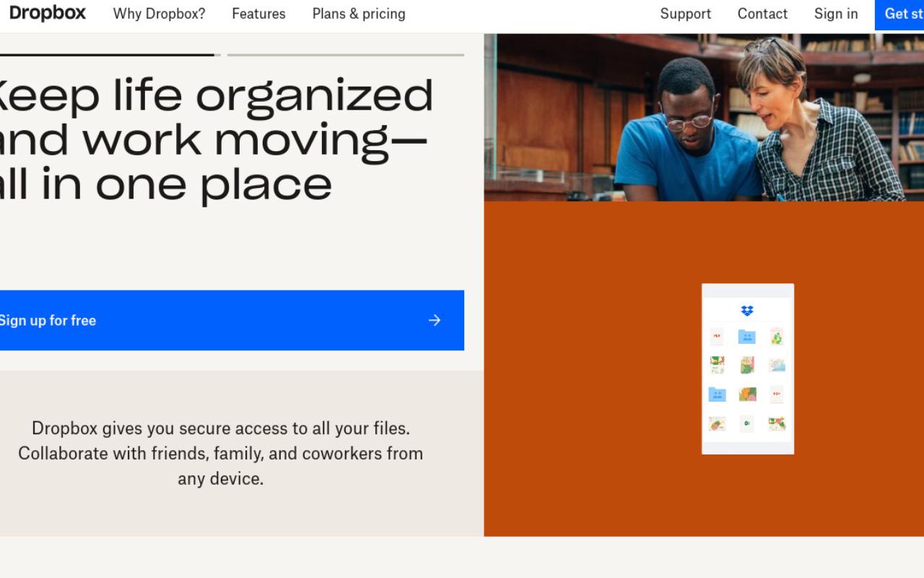Click the Sign up for free button
Viewport: 924px width, 578px height.
231,320
